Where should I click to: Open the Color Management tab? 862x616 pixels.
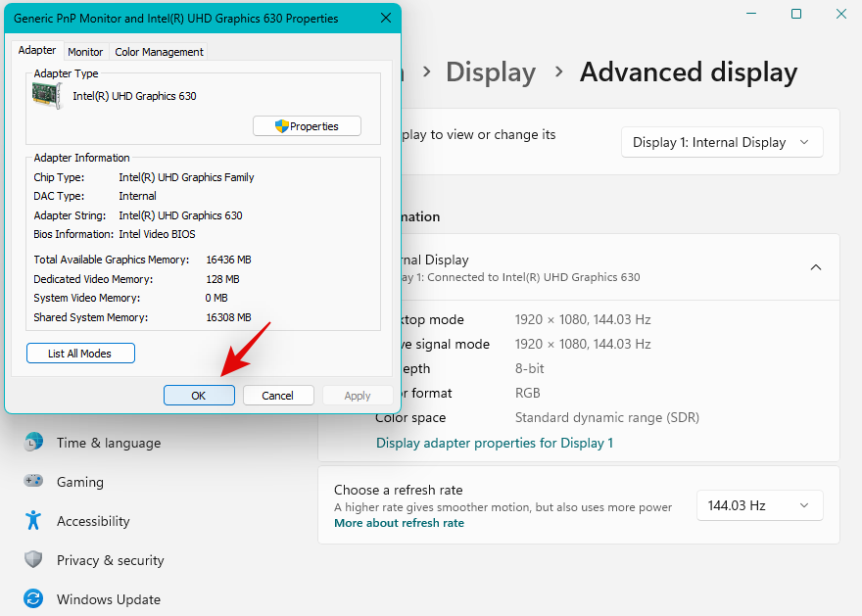click(x=158, y=51)
